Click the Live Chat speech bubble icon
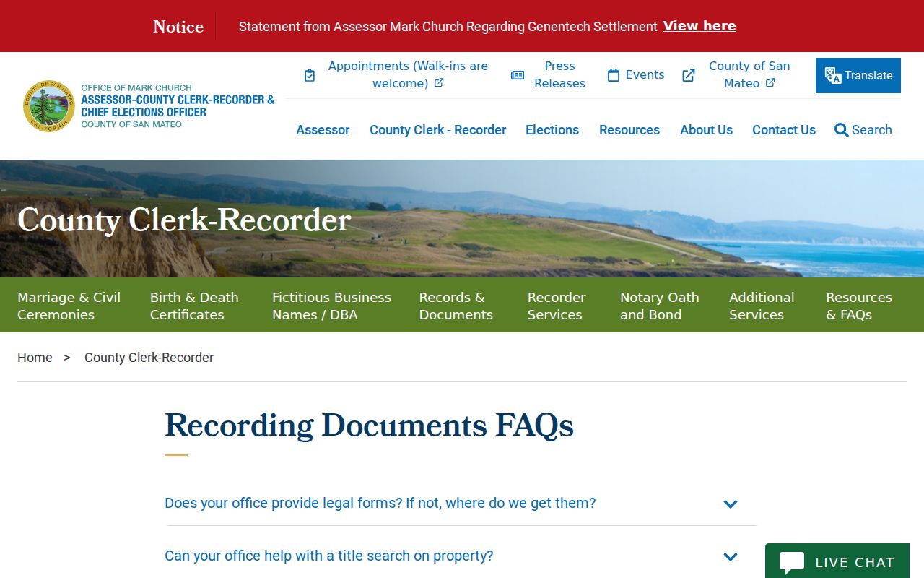The image size is (924, 578). click(x=792, y=563)
